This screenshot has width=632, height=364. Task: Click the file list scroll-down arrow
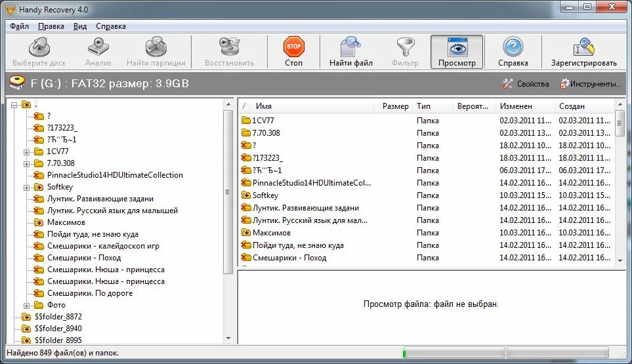tap(620, 261)
